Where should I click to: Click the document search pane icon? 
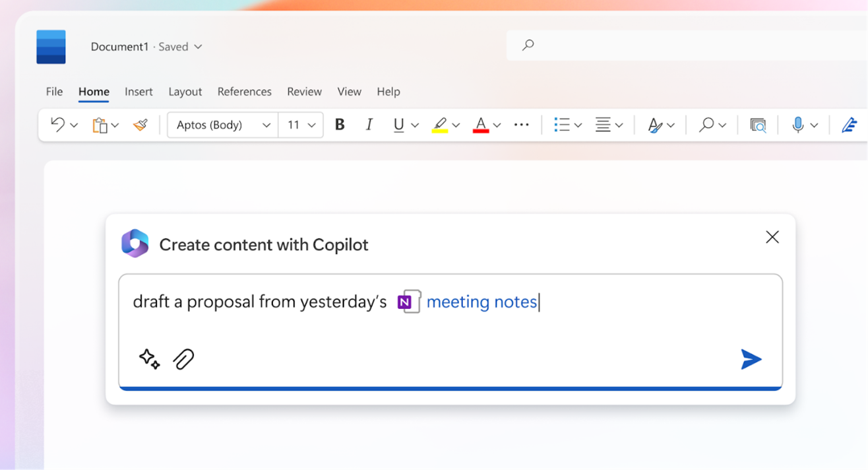tap(758, 125)
